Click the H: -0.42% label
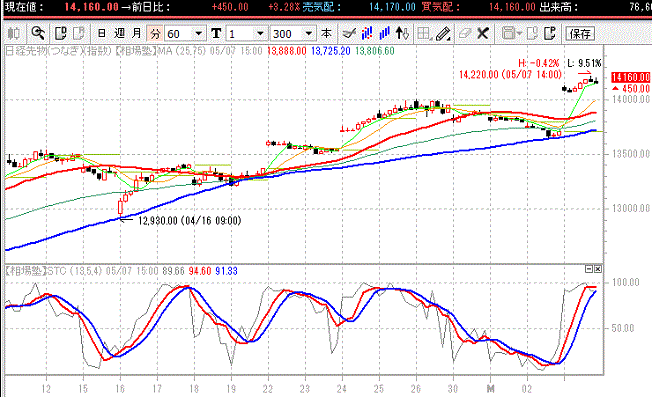 click(538, 63)
